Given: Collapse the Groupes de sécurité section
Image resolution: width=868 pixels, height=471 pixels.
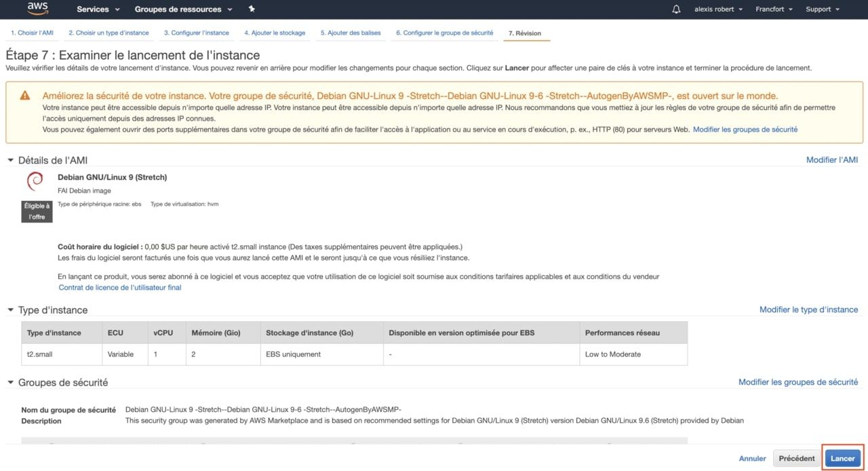Looking at the screenshot, I should coord(10,383).
